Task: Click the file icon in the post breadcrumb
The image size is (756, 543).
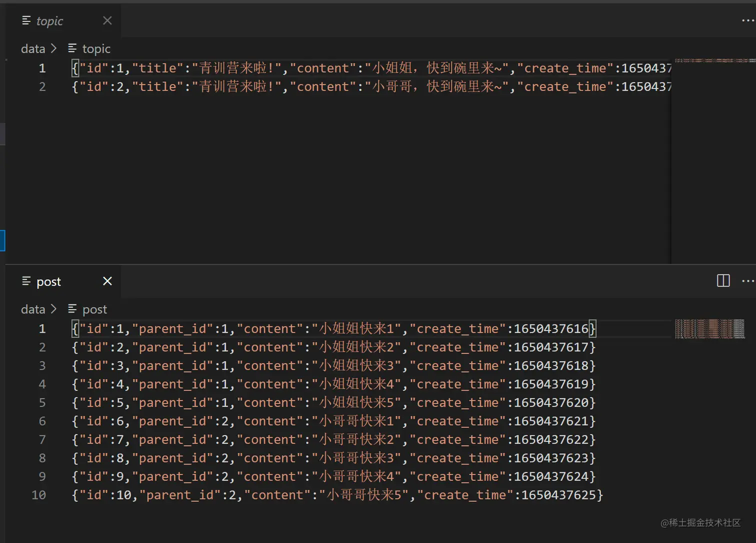Action: coord(72,309)
